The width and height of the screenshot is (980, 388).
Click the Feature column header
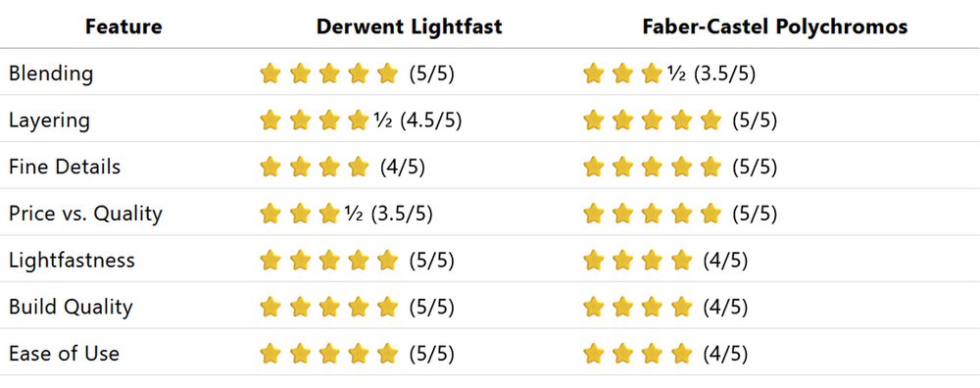pyautogui.click(x=123, y=26)
